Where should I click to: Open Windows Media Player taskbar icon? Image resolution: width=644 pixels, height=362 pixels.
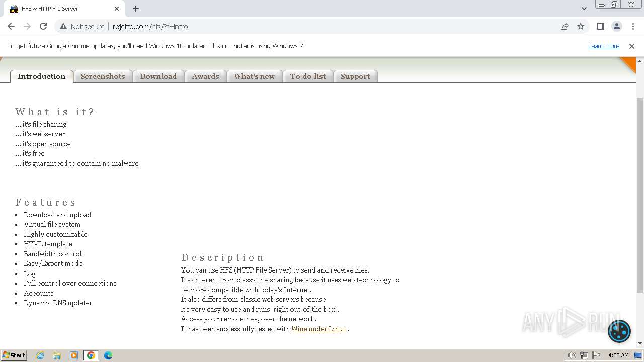[74, 355]
